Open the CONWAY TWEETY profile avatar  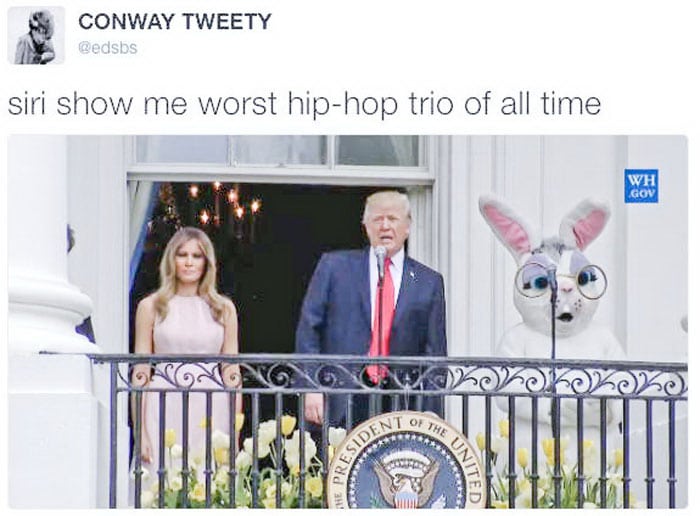pos(36,36)
